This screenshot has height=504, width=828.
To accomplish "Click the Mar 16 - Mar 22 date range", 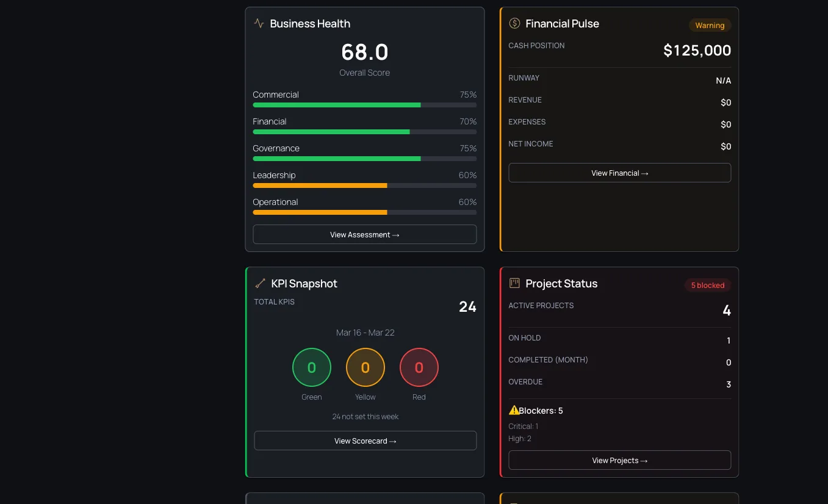I will (365, 333).
